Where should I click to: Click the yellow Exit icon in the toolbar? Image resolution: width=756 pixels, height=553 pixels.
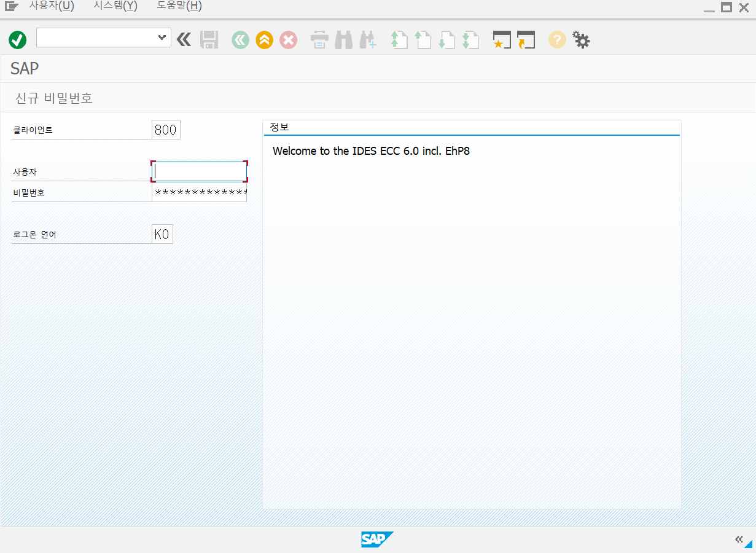click(264, 39)
